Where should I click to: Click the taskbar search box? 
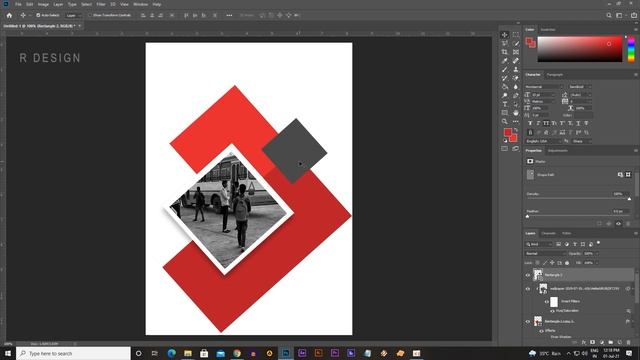click(x=73, y=353)
